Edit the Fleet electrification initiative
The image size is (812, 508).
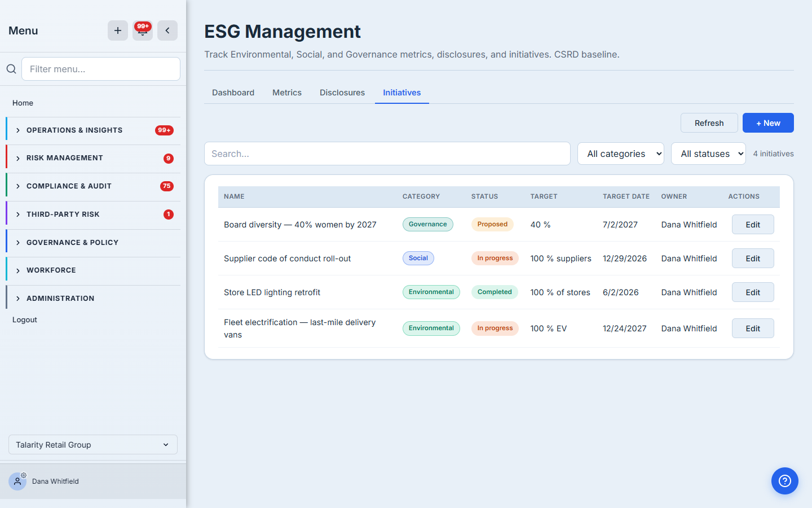pos(753,329)
